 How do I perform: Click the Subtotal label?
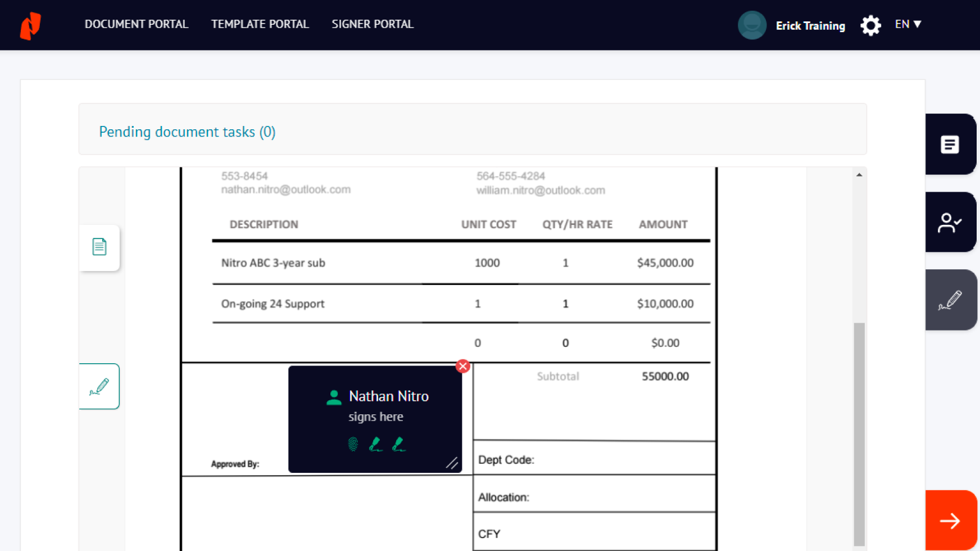558,376
